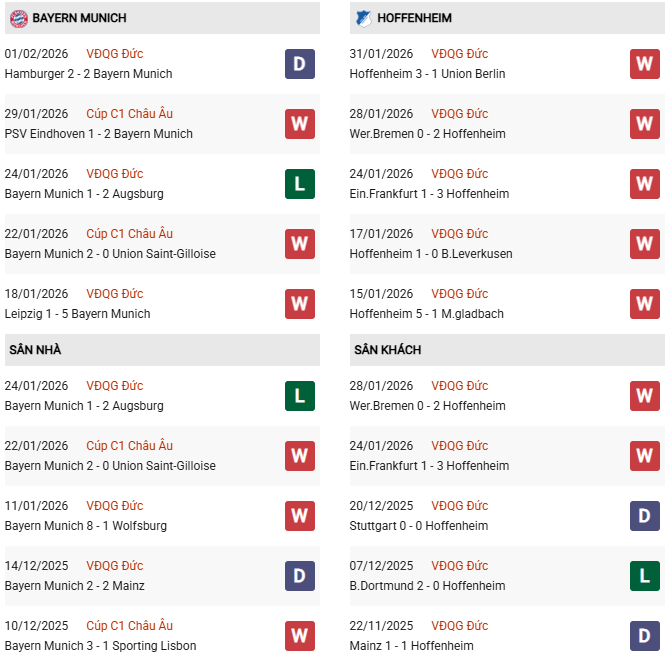Image resolution: width=666 pixels, height=658 pixels.
Task: Click the W badge for PSV Eindhoven match
Action: click(299, 124)
